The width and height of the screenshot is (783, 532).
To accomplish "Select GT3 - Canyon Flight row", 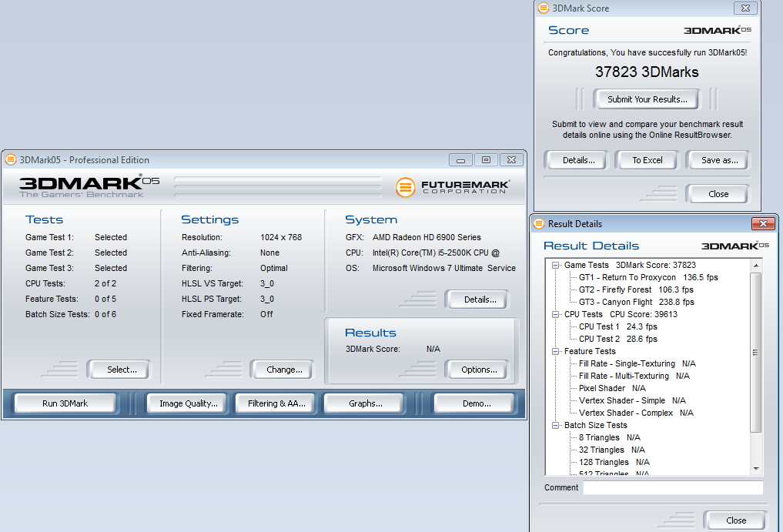I will pyautogui.click(x=636, y=303).
